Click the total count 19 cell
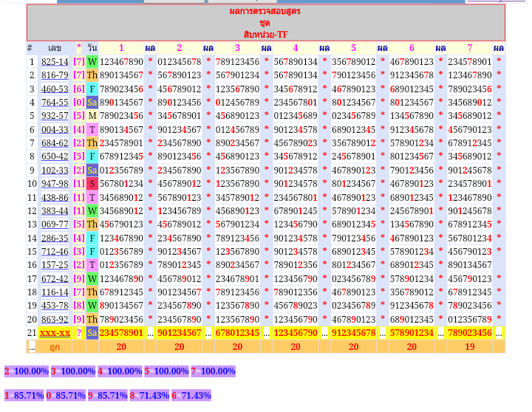532x412 pixels. pyautogui.click(x=470, y=347)
